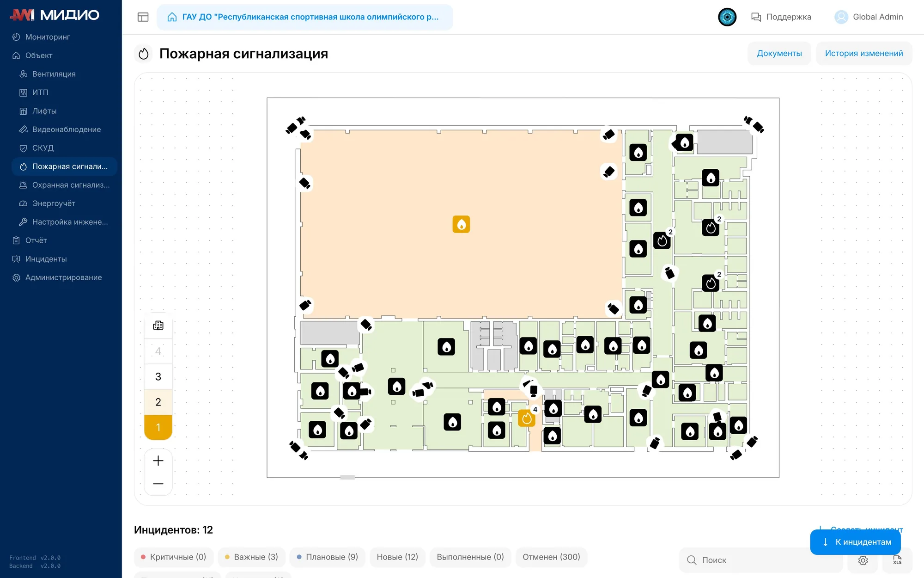Filter by Важные (3) incidents

[x=251, y=557]
